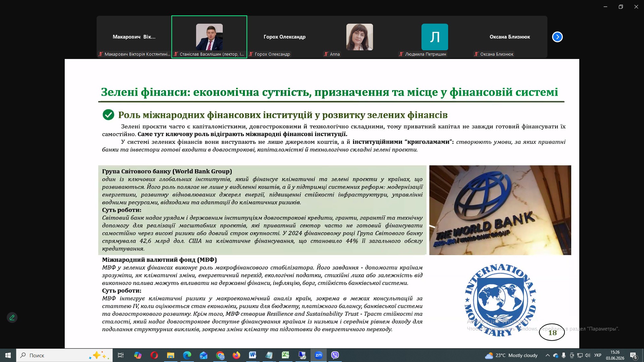The image size is (644, 362).
Task: Click the subtitle "Роль міжнародних фінансових інституцій"
Action: [283, 115]
